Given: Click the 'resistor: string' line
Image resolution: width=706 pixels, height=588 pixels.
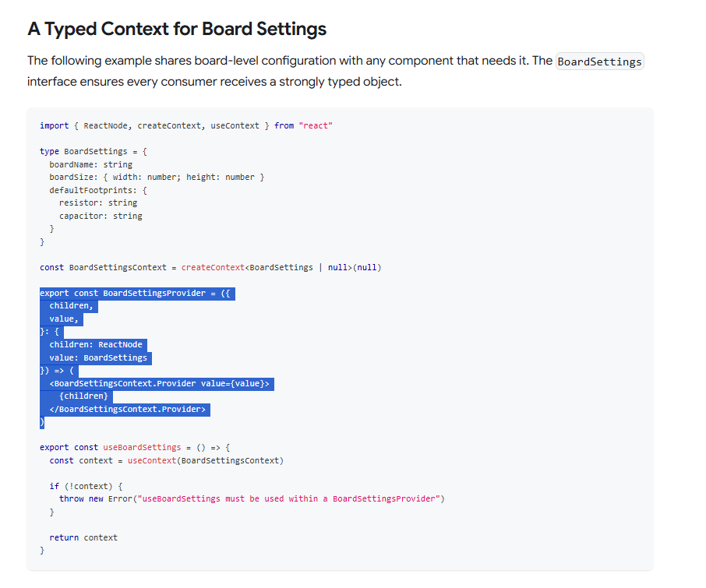Looking at the screenshot, I should 98,202.
